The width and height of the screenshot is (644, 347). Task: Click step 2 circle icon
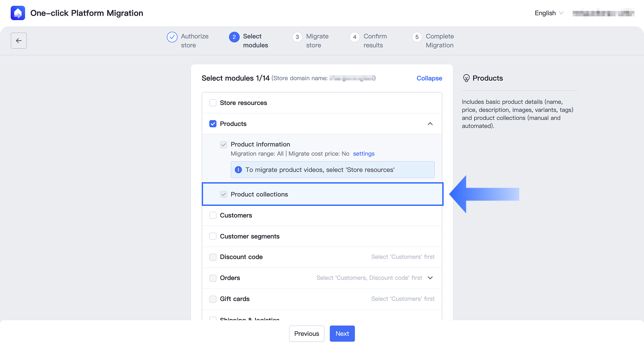[x=234, y=37]
